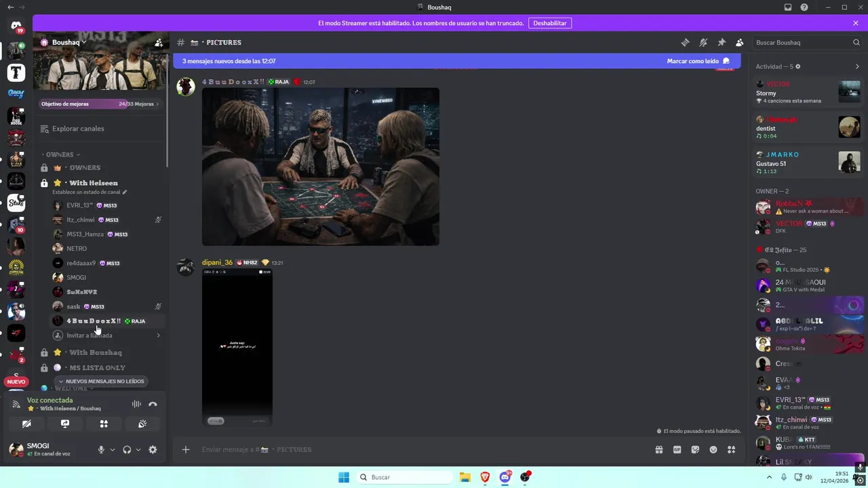Select MS LISTA ONLY channel
868x488 pixels.
tap(100, 367)
